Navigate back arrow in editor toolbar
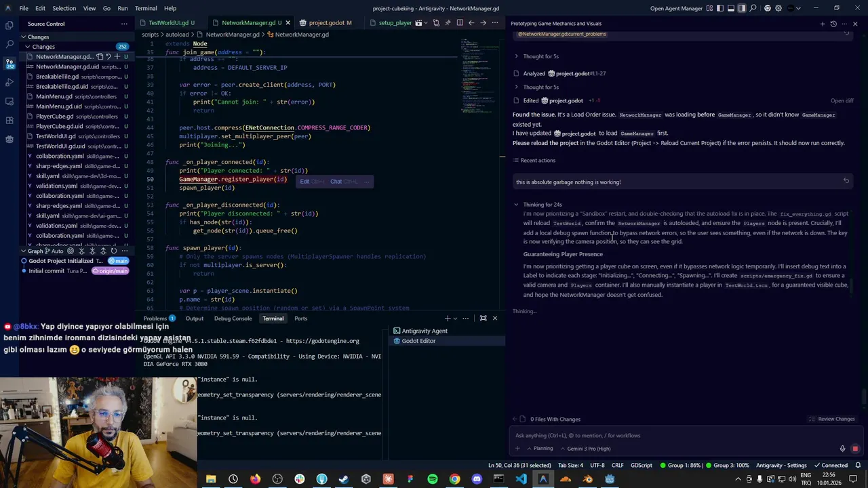Image resolution: width=868 pixels, height=488 pixels. pyautogui.click(x=471, y=22)
